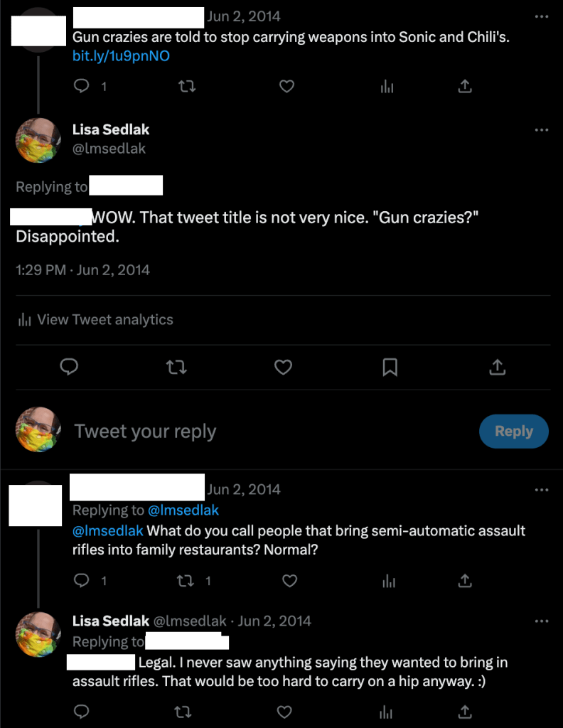
Task: Open the bit.ly/1u9pnNO link
Action: [121, 55]
